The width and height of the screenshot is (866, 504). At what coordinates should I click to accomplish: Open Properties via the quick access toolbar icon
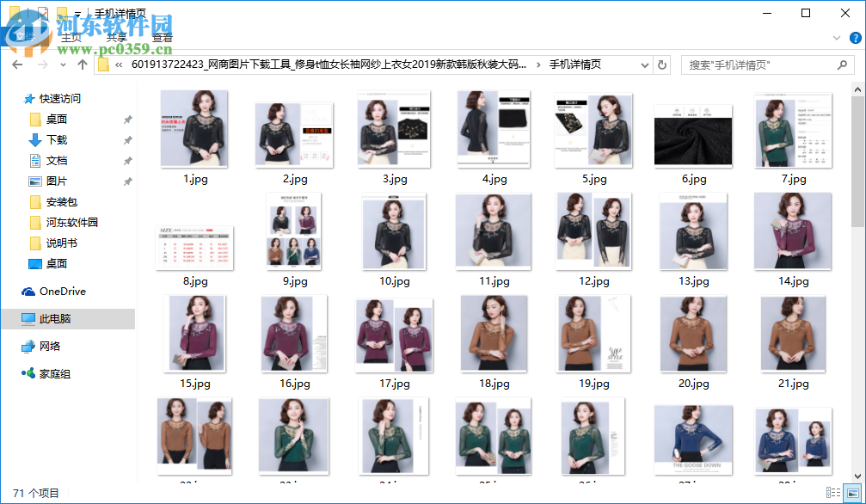tap(42, 13)
